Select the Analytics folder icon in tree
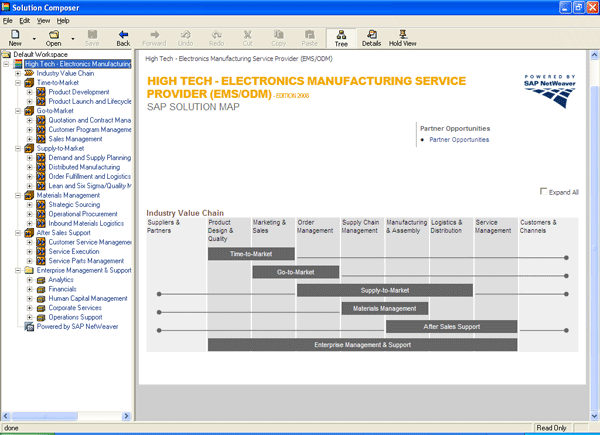Screen dimensions: 600x435 [x=41, y=280]
